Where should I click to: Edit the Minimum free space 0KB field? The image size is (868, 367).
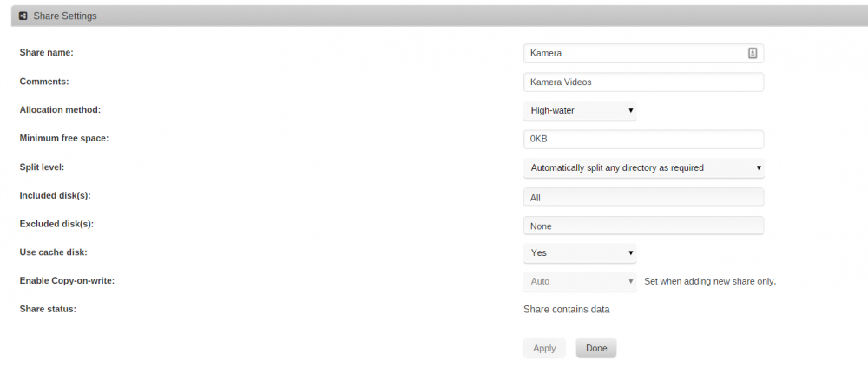(643, 139)
